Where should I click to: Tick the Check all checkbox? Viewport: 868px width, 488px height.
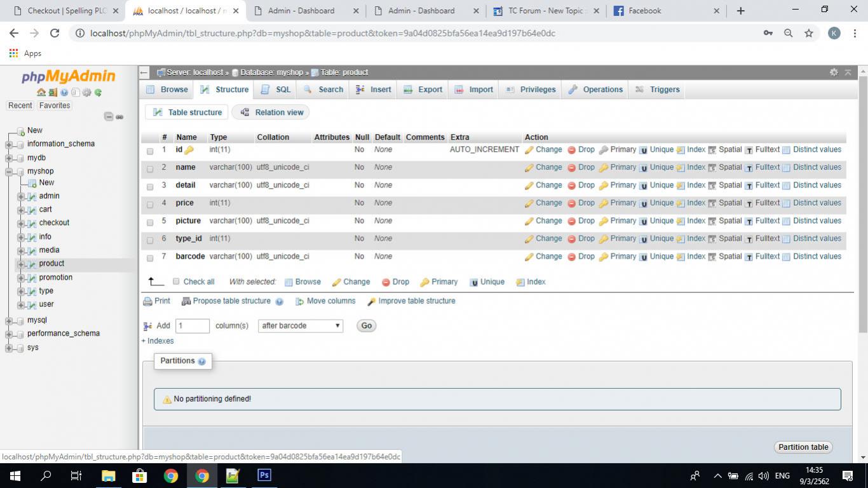177,281
